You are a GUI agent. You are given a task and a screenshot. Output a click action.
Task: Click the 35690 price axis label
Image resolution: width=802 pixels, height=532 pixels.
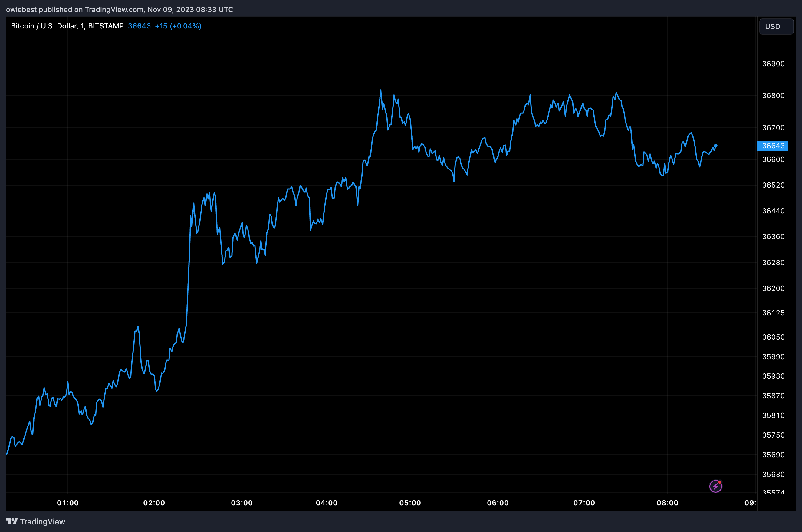pos(773,455)
